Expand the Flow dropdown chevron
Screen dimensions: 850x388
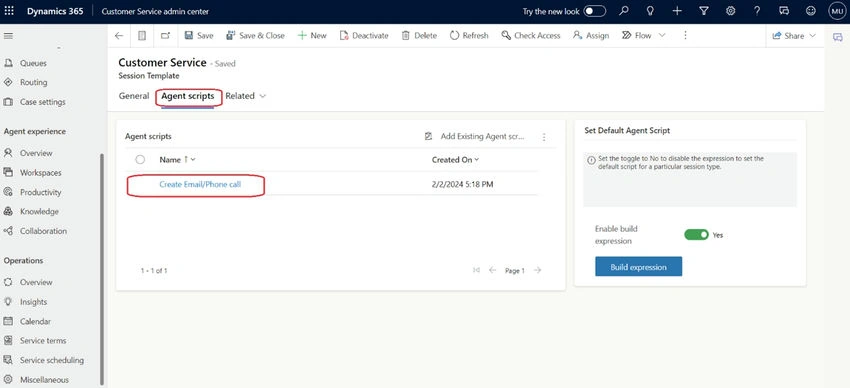pyautogui.click(x=662, y=36)
